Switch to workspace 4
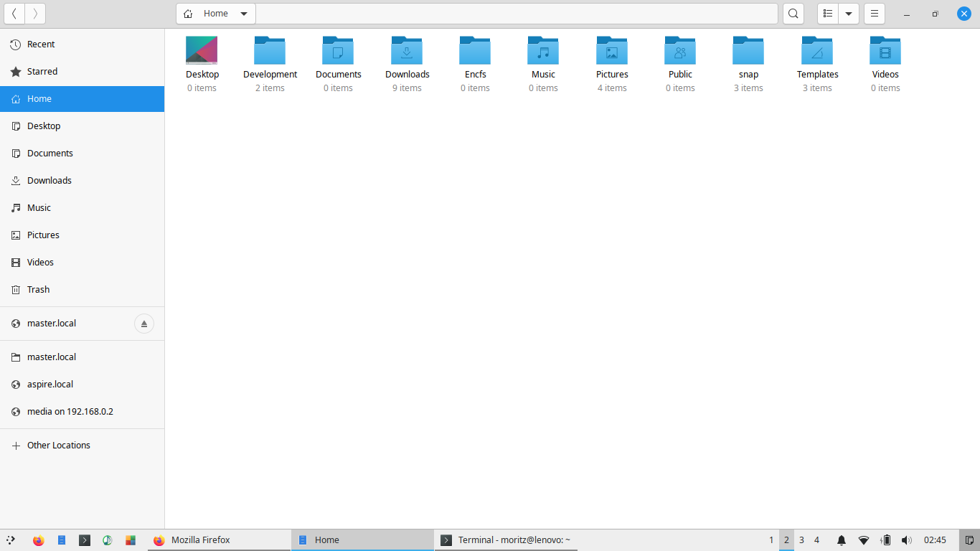 [x=816, y=540]
